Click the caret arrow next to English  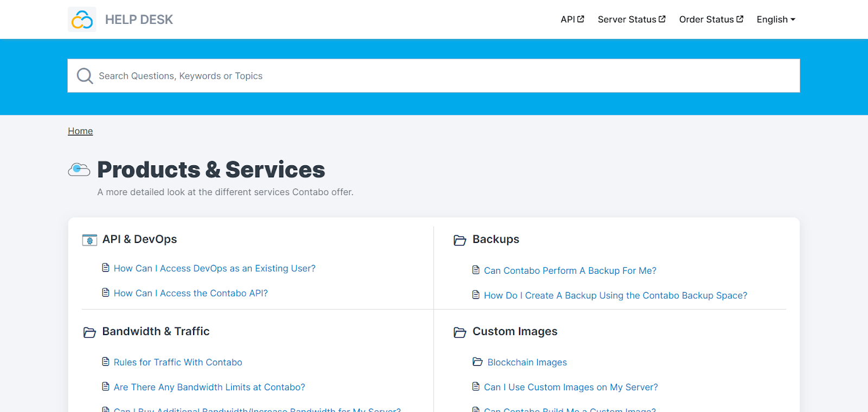coord(793,20)
